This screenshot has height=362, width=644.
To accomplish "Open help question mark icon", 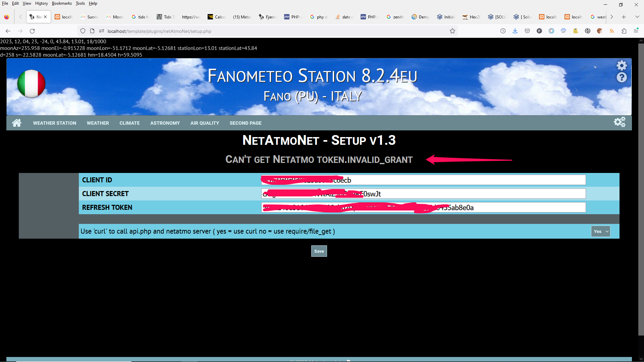I will 622,77.
